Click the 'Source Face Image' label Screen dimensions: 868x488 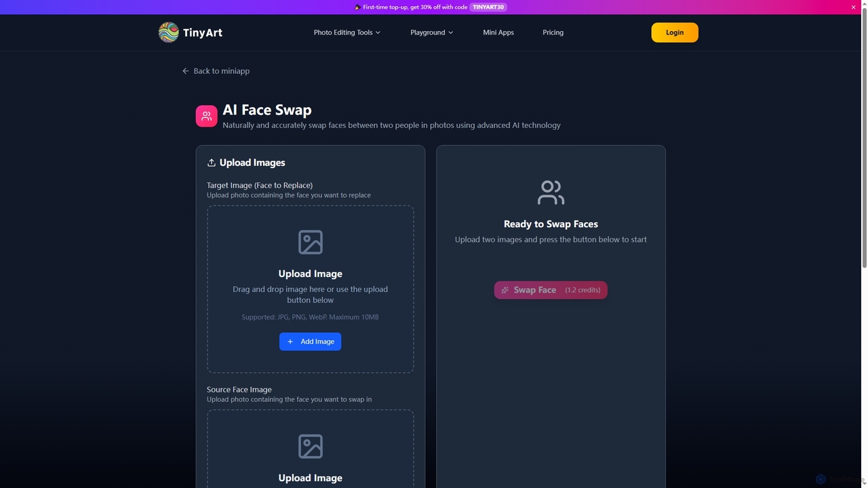point(239,390)
